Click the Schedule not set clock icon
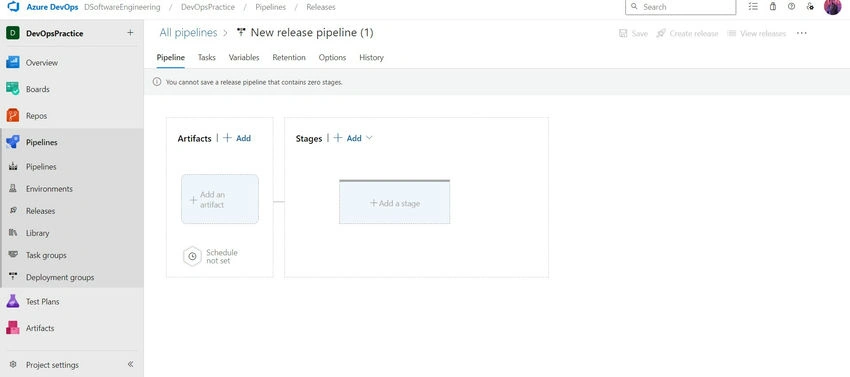Viewport: 850px width, 377px height. (x=192, y=256)
